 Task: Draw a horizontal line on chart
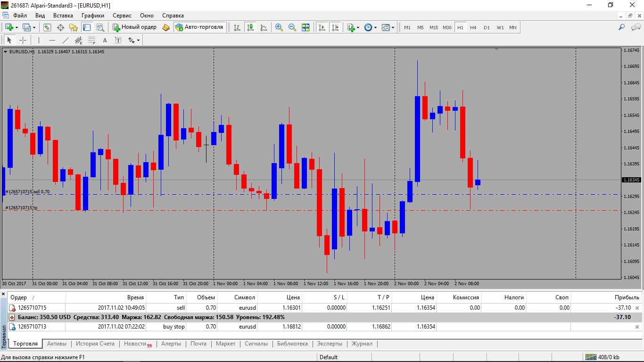pos(52,40)
